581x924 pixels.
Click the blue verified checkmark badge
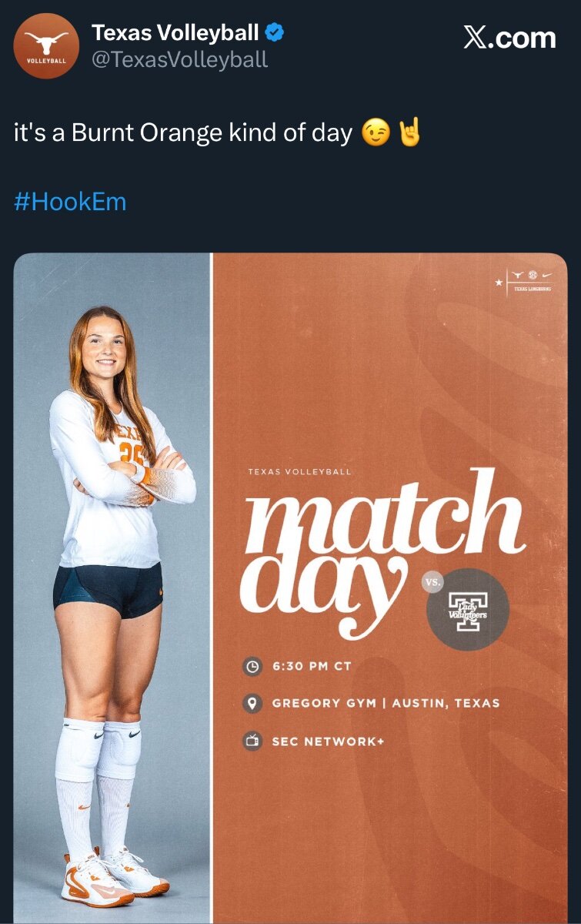pyautogui.click(x=275, y=32)
